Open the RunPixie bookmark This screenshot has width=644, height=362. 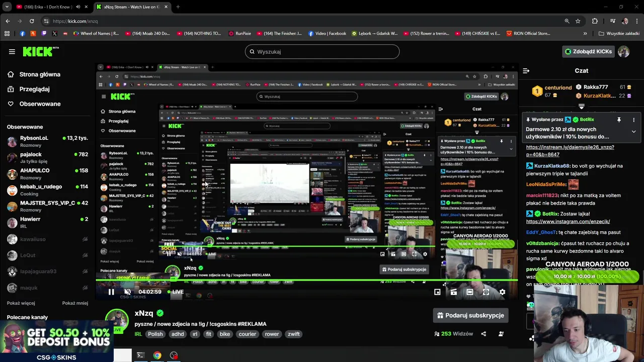pyautogui.click(x=239, y=34)
